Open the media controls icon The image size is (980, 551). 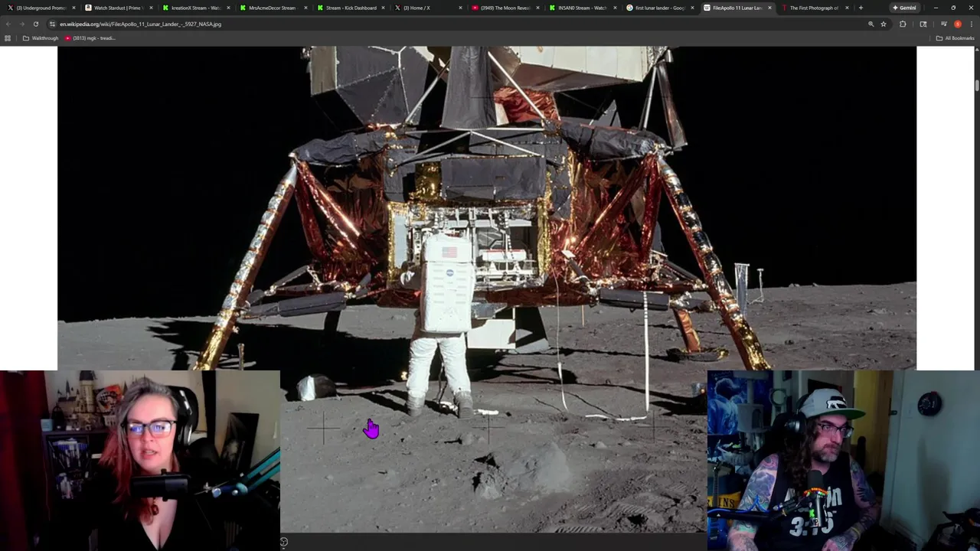[x=943, y=24]
